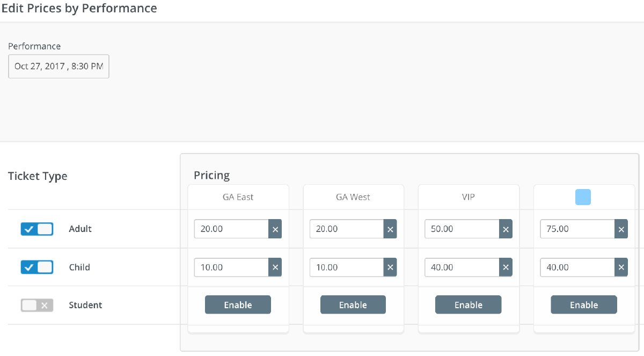644x356 pixels.
Task: Enable Student pricing for VIP
Action: click(x=468, y=305)
